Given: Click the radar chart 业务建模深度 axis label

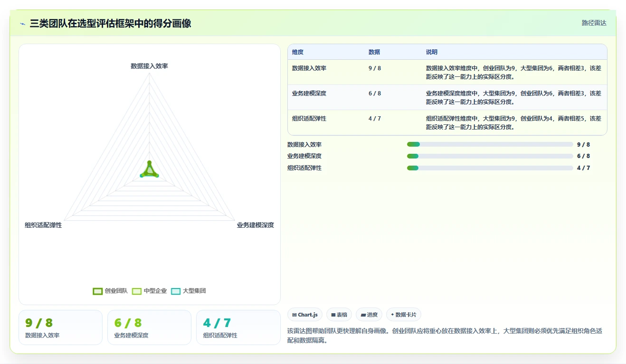Looking at the screenshot, I should [256, 225].
